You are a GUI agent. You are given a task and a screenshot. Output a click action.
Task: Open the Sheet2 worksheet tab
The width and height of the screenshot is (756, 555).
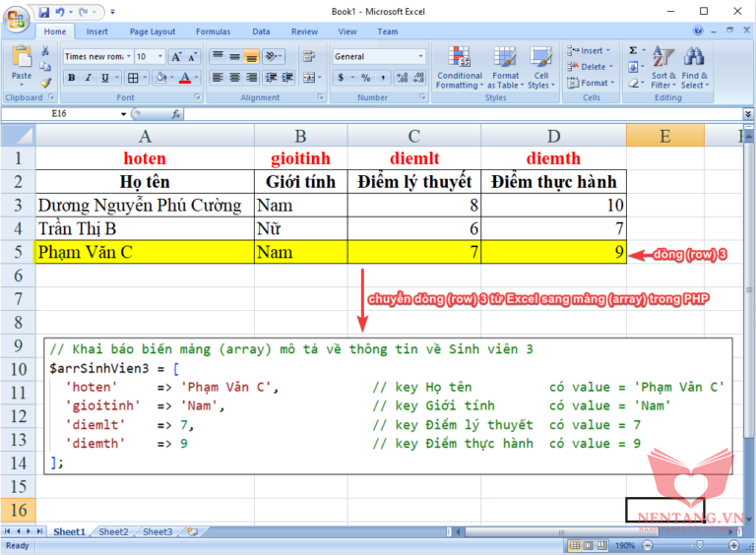pos(112,531)
